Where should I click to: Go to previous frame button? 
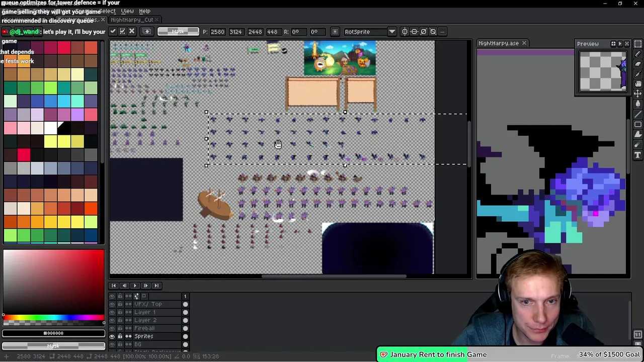124,286
